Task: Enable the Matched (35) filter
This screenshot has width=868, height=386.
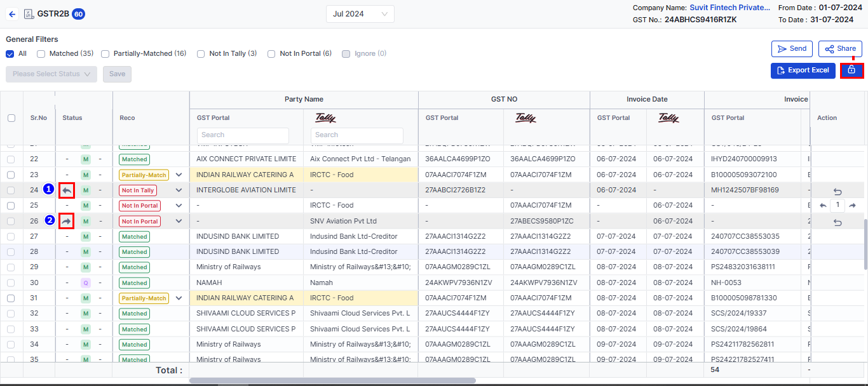Action: click(x=41, y=54)
